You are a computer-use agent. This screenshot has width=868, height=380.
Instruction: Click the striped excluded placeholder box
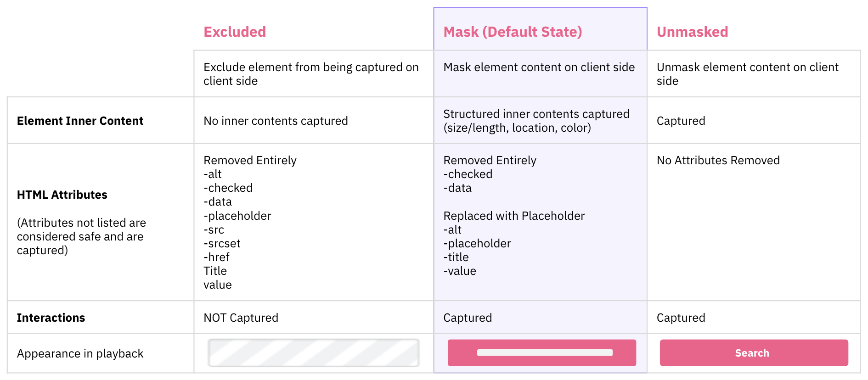point(314,353)
